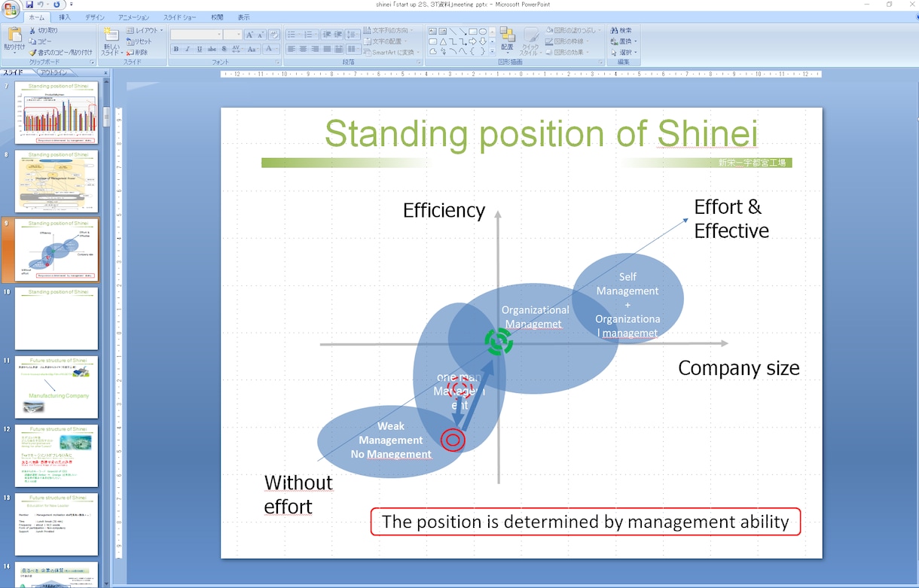Expand the Select (選択) dropdown
919x588 pixels.
[x=624, y=53]
